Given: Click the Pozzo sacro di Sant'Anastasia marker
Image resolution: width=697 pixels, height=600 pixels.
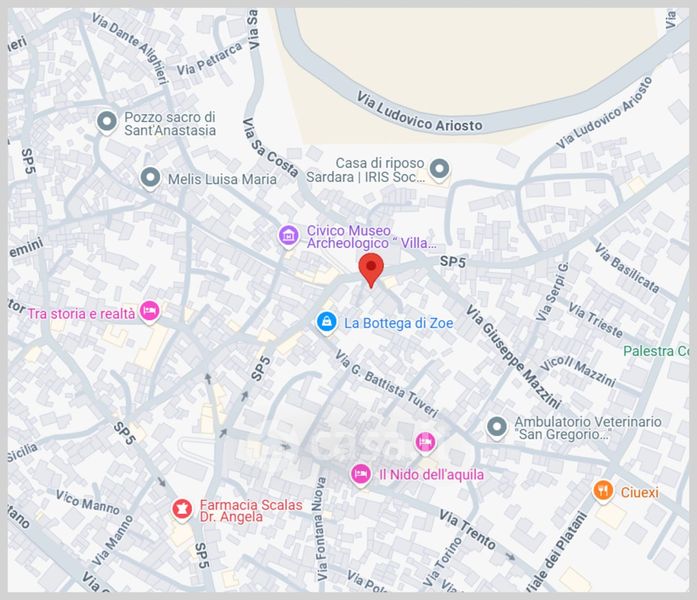Looking at the screenshot, I should pos(107,122).
